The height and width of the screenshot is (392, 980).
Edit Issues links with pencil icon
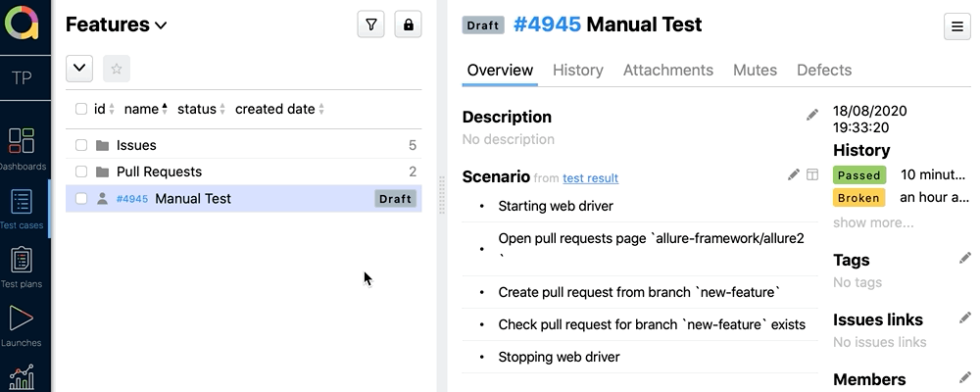point(965,318)
